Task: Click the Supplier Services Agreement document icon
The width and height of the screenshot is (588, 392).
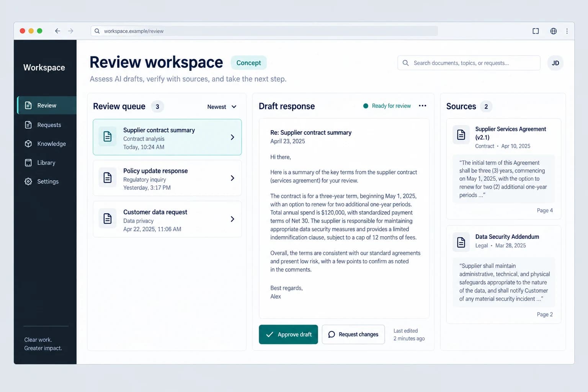Action: coord(461,135)
